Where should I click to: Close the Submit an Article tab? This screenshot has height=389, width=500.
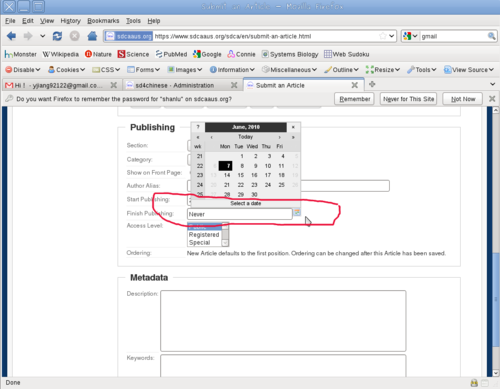click(x=355, y=85)
